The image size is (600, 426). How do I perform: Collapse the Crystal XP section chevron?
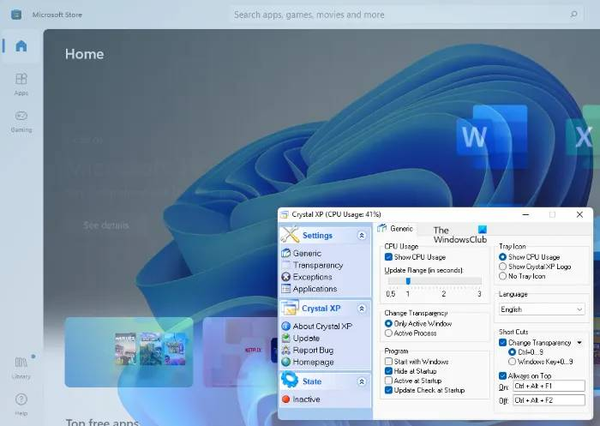pos(362,308)
